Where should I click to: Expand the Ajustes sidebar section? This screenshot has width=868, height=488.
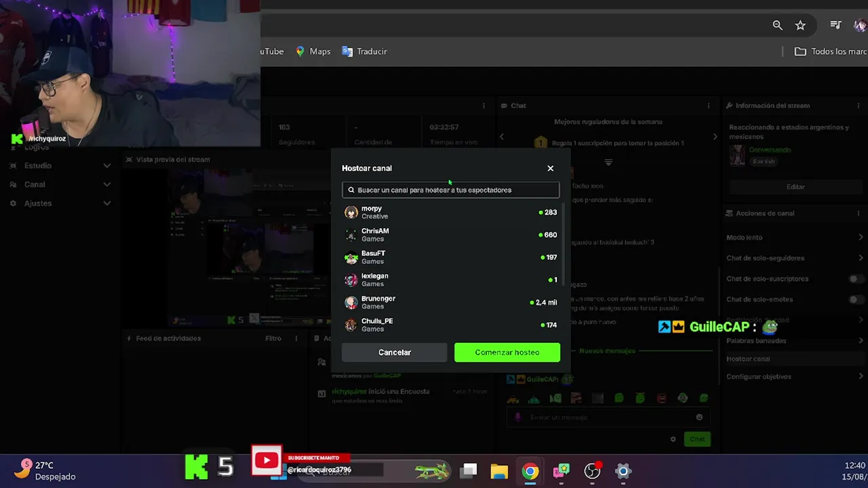pyautogui.click(x=106, y=203)
